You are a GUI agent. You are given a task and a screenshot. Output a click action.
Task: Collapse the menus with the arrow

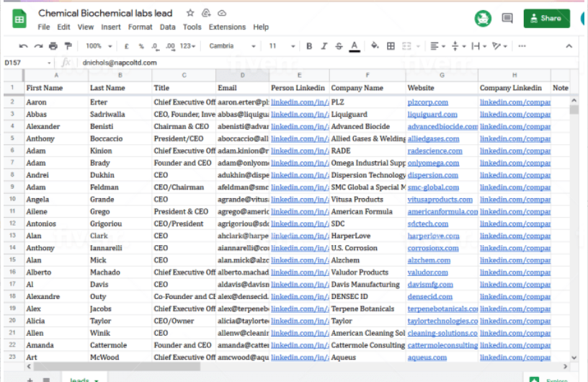click(569, 46)
